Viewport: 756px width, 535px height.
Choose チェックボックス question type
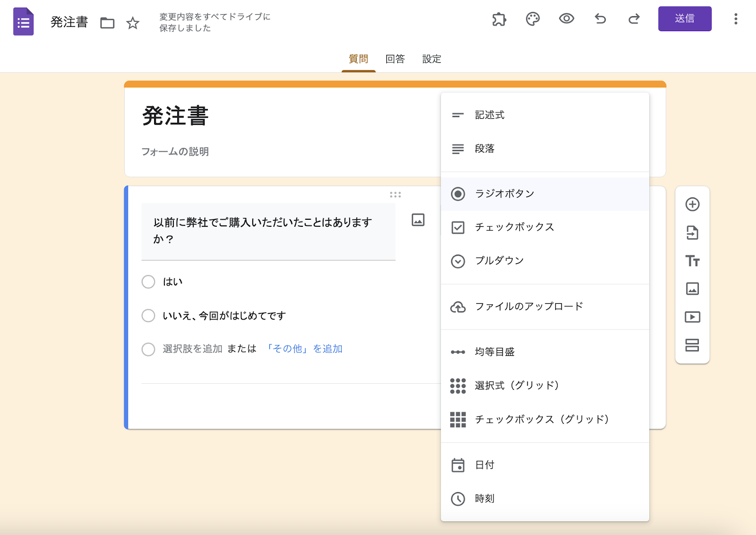pos(514,227)
